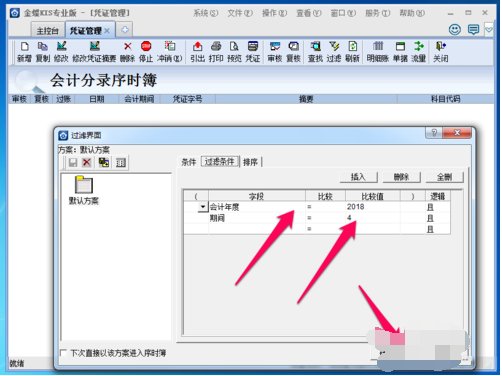Click the 修改 edit voucher icon
The image size is (502, 376).
(61, 52)
